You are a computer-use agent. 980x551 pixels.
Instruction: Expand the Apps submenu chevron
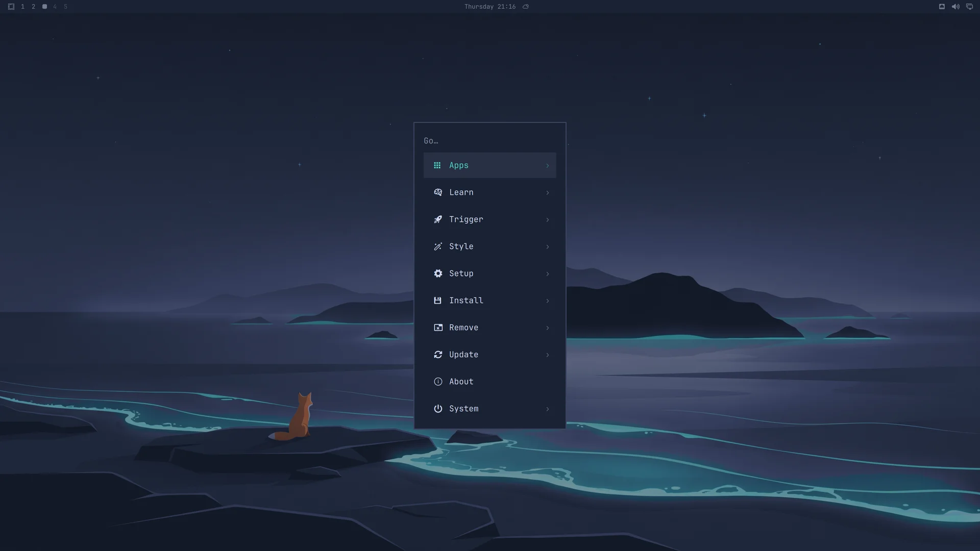(548, 165)
